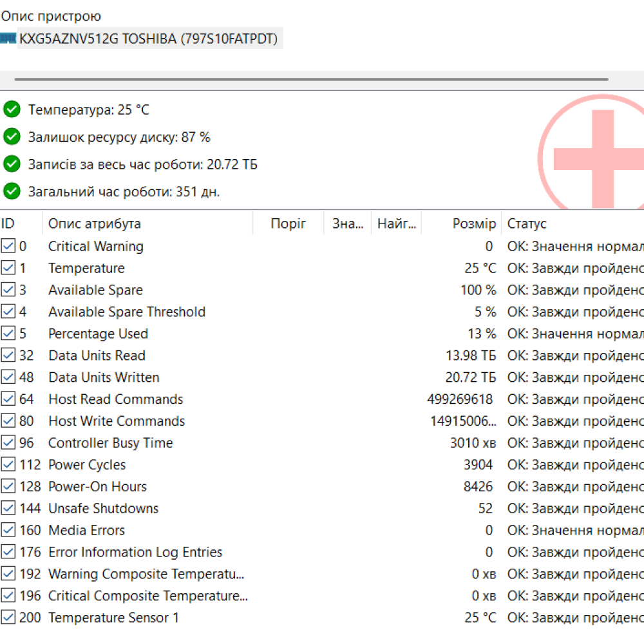
Task: Click the green temperature status check icon
Action: [x=12, y=109]
